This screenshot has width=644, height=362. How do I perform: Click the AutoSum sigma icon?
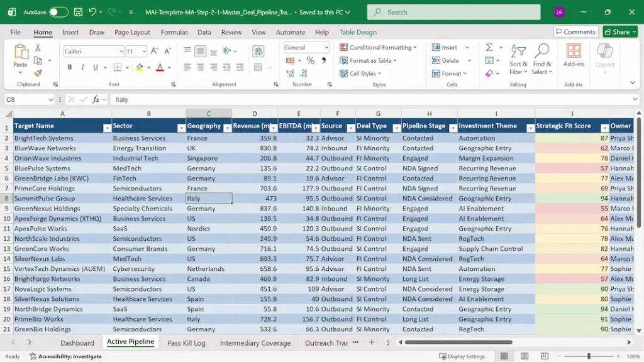[489, 48]
